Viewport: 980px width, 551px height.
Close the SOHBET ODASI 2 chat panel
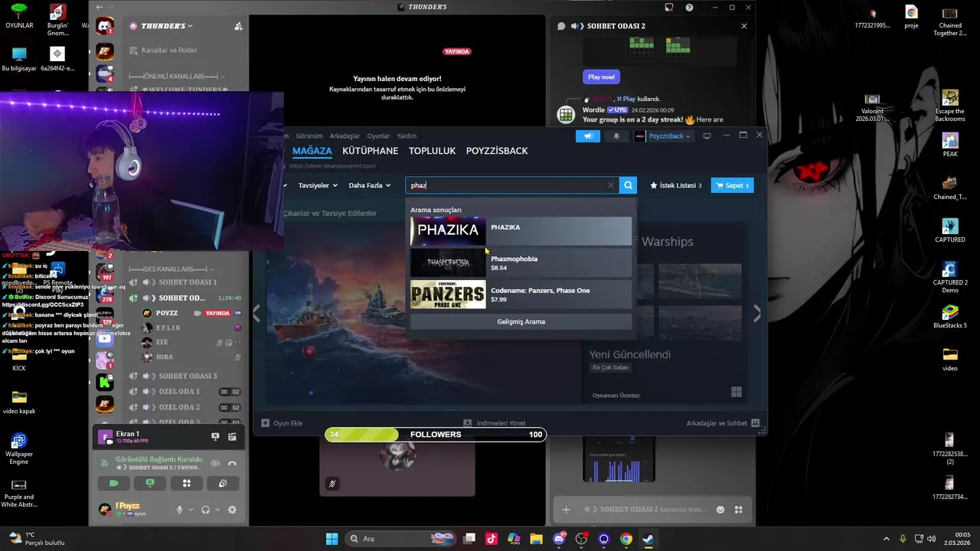743,26
